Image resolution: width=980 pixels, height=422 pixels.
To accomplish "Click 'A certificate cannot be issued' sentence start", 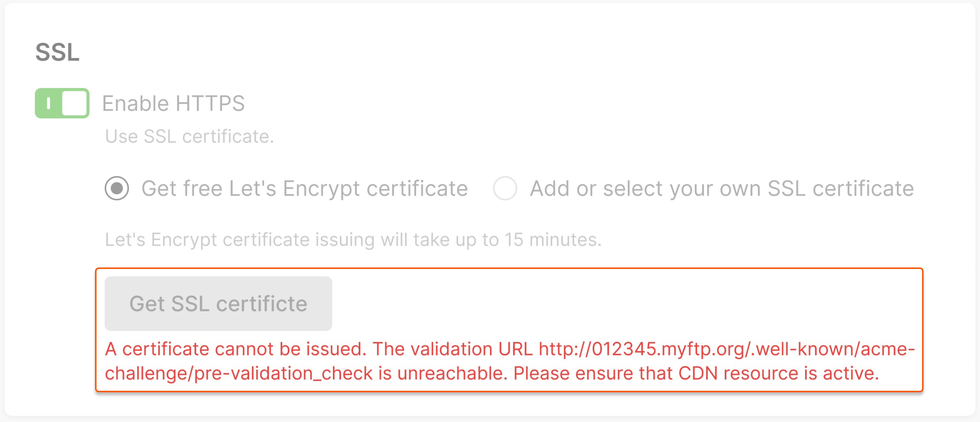I will pos(235,349).
